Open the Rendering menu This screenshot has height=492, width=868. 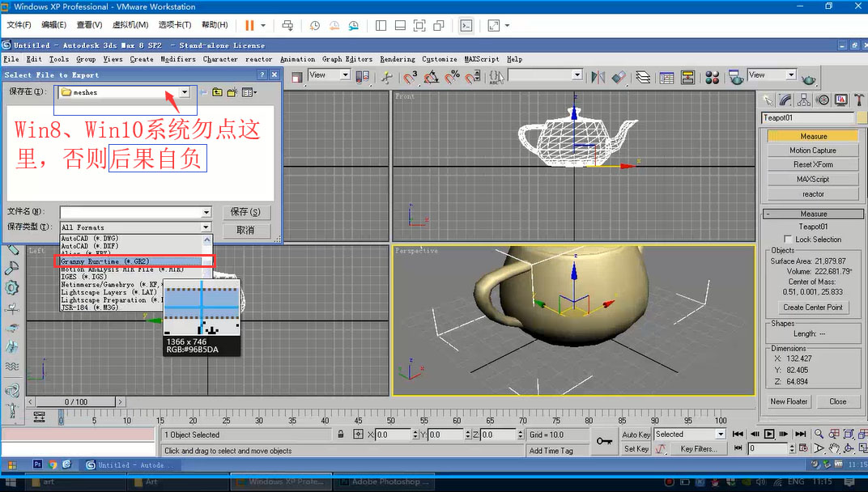click(x=397, y=59)
